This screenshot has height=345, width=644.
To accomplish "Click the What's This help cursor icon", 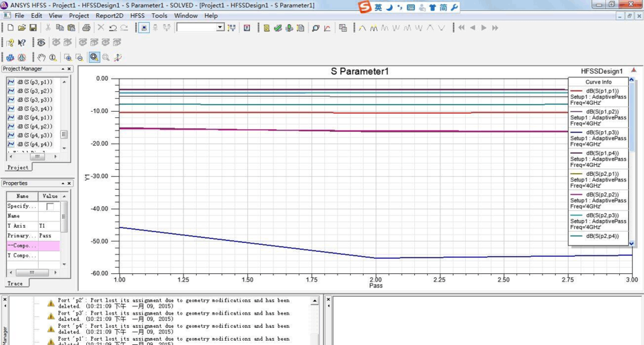I will (22, 42).
